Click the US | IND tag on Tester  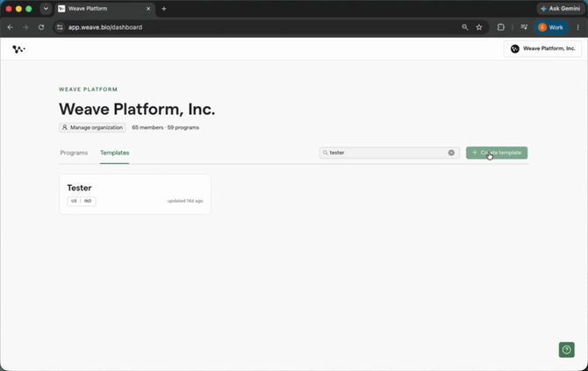point(82,201)
